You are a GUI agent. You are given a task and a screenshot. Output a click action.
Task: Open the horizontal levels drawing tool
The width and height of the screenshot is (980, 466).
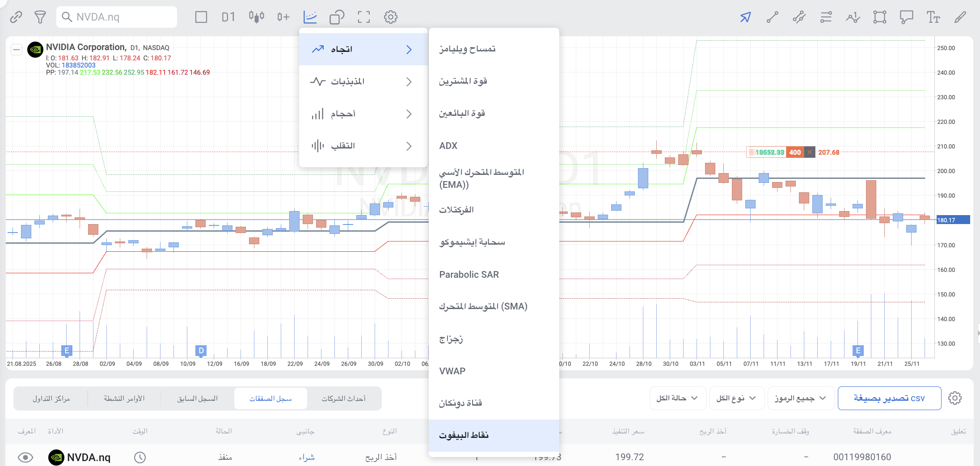coord(826,17)
